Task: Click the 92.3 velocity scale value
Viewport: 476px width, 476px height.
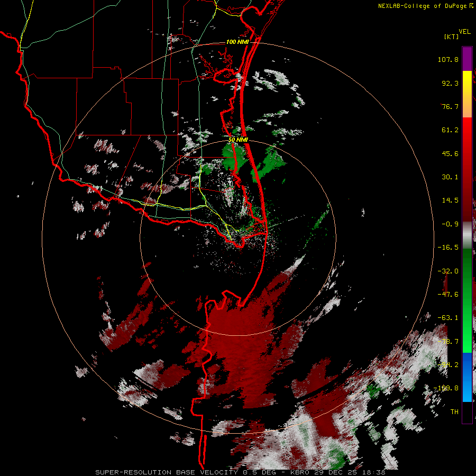Action: [450, 83]
